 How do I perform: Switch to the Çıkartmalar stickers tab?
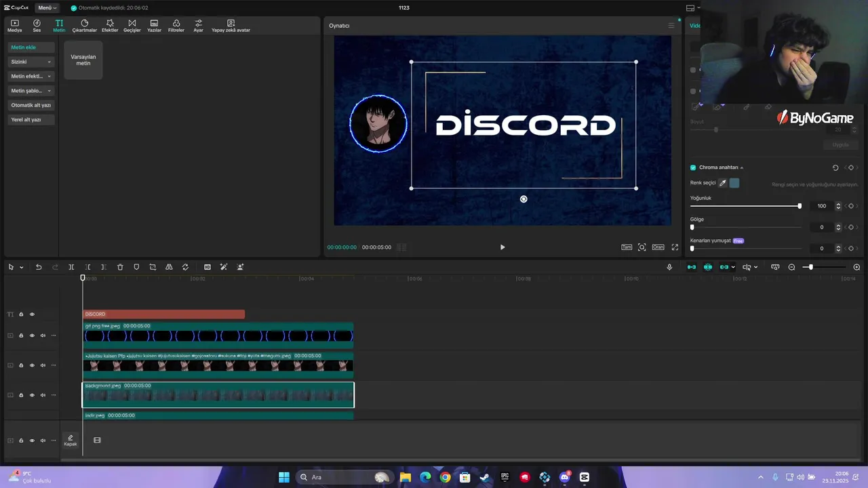click(85, 26)
